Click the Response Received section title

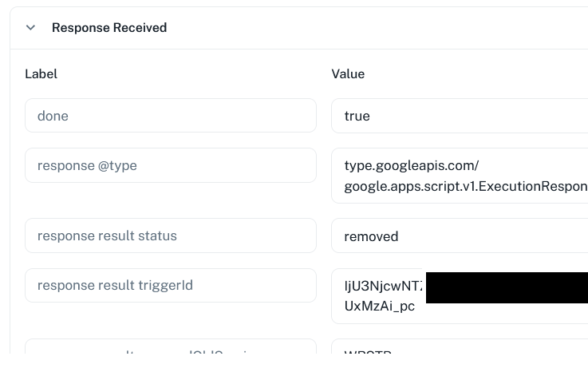tap(109, 28)
